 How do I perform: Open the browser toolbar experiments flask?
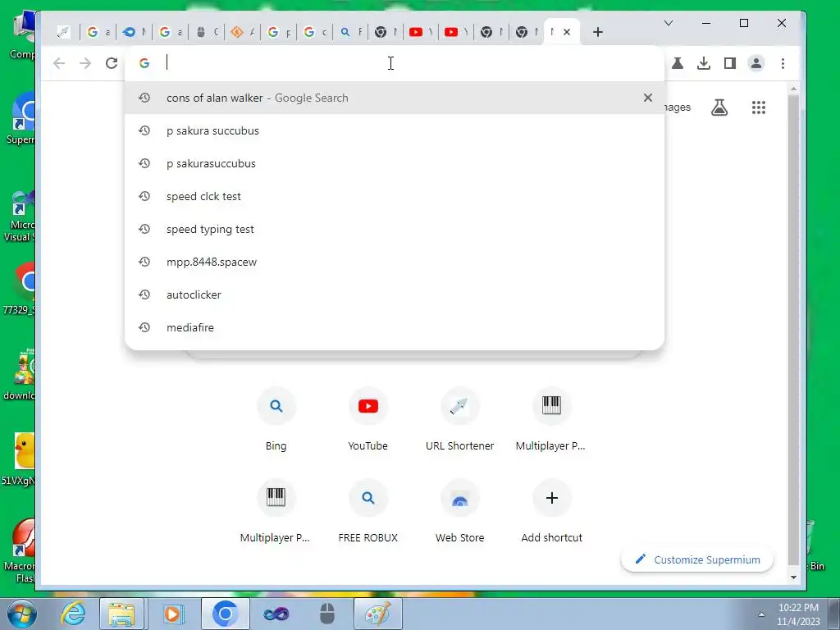[678, 63]
